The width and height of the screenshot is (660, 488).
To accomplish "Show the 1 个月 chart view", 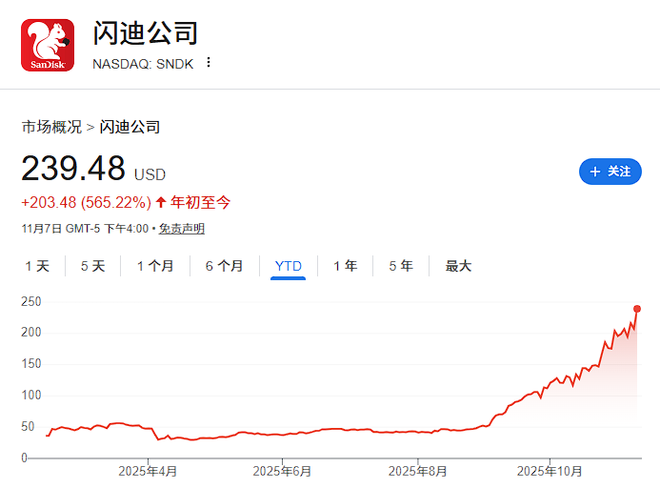I will pyautogui.click(x=155, y=266).
